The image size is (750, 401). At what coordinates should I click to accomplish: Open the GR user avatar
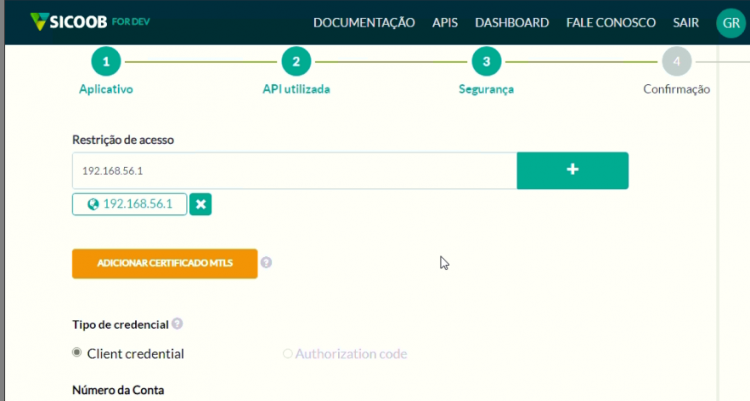point(731,22)
